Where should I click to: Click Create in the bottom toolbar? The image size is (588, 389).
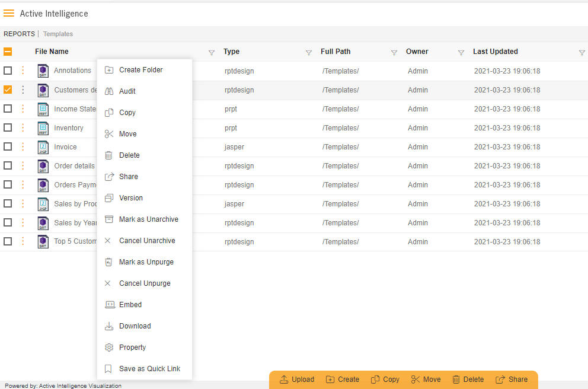point(343,380)
